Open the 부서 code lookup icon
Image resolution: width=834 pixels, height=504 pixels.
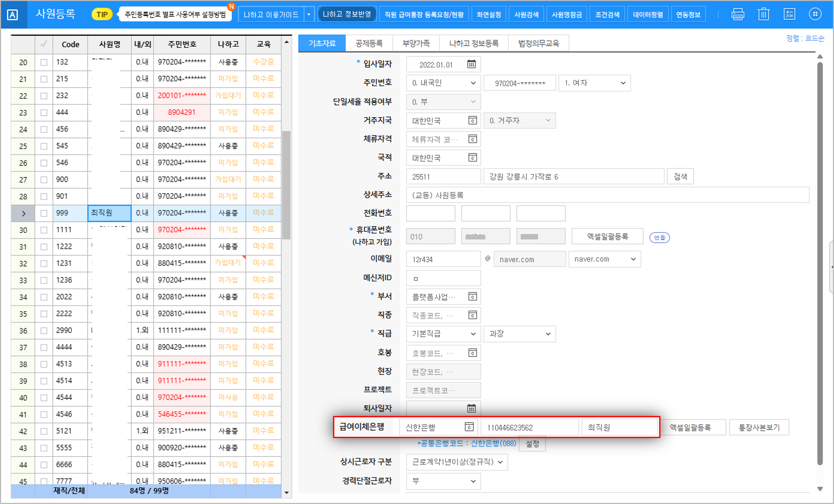(x=473, y=297)
